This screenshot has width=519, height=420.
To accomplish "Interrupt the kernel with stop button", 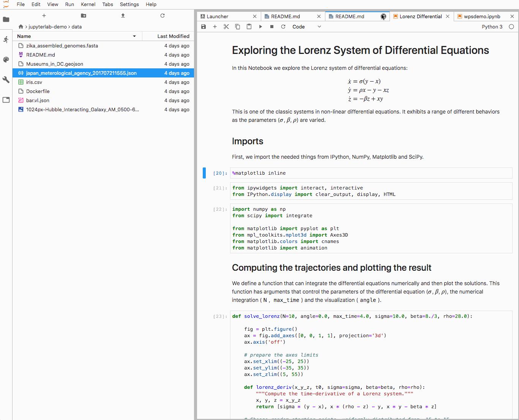I will [x=272, y=27].
